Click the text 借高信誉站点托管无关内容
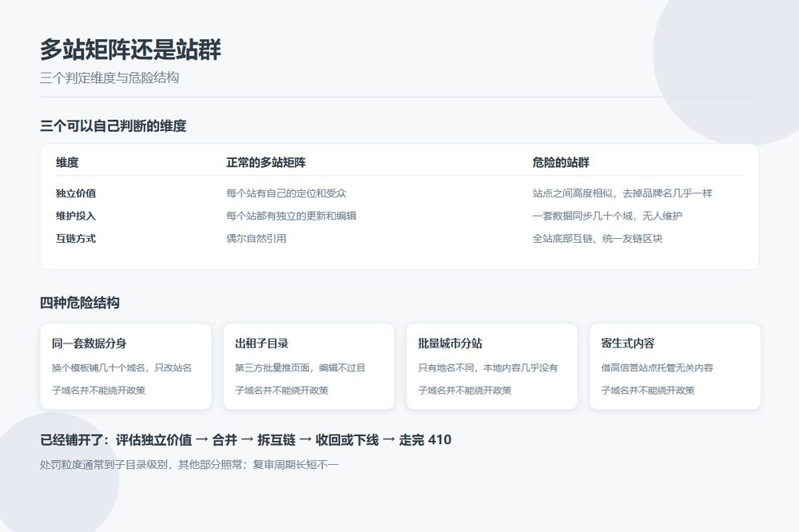799x532 pixels. (658, 368)
